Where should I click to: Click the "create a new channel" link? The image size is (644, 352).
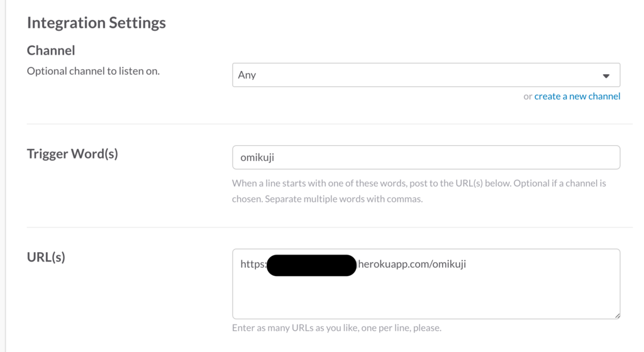click(577, 96)
